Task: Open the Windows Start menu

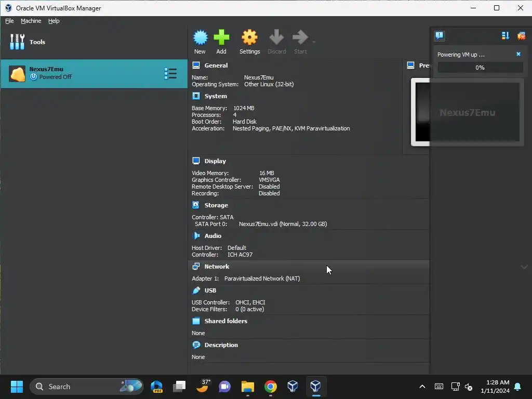Action: pos(17,387)
